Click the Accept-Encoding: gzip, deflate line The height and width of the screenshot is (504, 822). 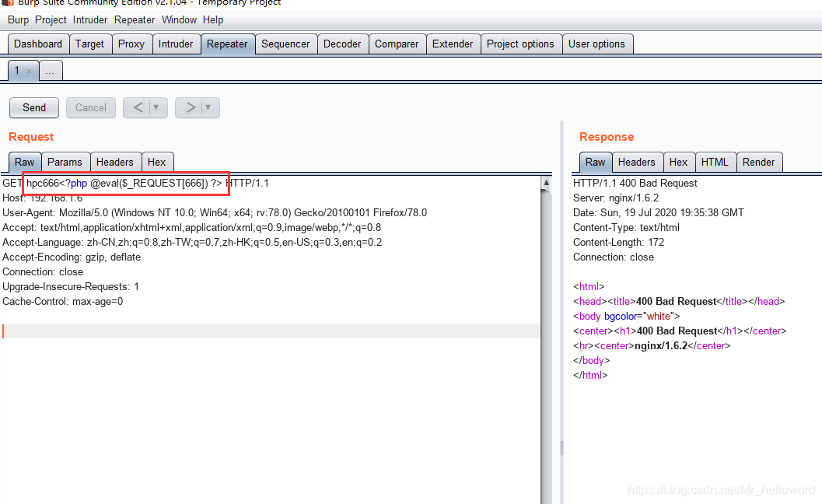72,257
